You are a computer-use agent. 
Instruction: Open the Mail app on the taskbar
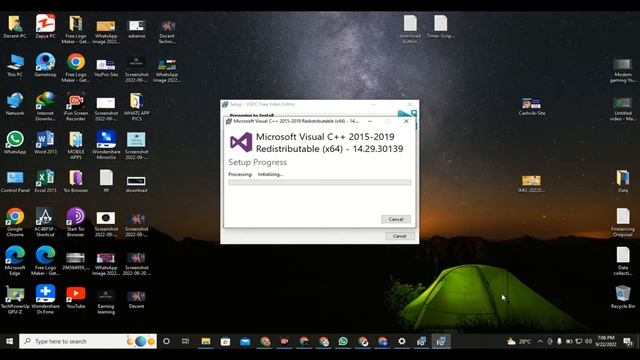(245, 341)
